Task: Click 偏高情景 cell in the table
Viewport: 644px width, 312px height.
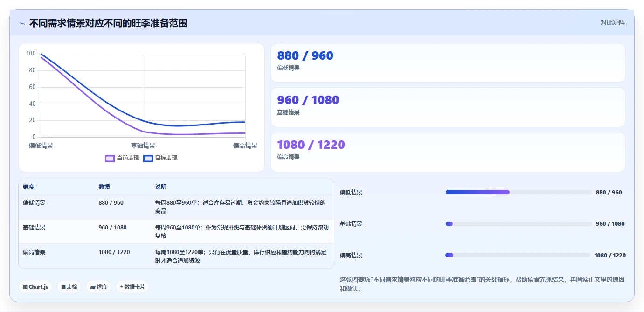Action: click(34, 252)
